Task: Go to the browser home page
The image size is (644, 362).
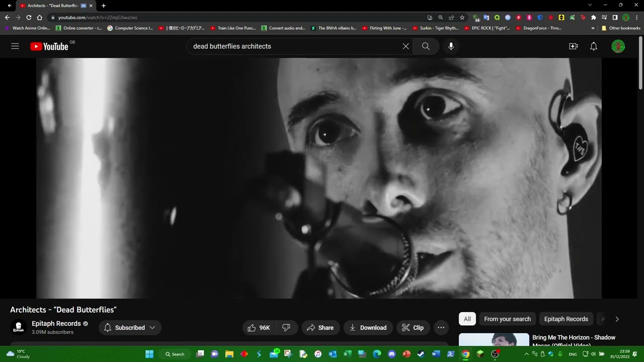Action: tap(40, 17)
